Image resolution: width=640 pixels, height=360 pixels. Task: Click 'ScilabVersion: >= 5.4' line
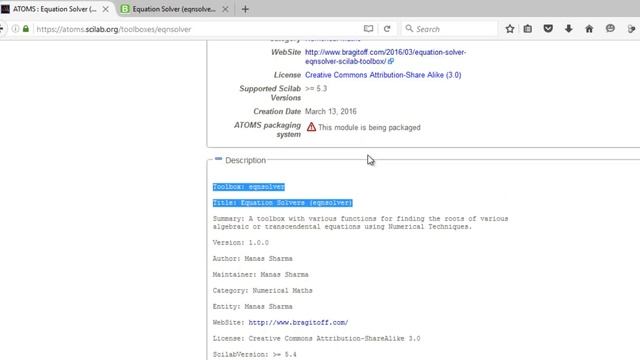[254, 354]
